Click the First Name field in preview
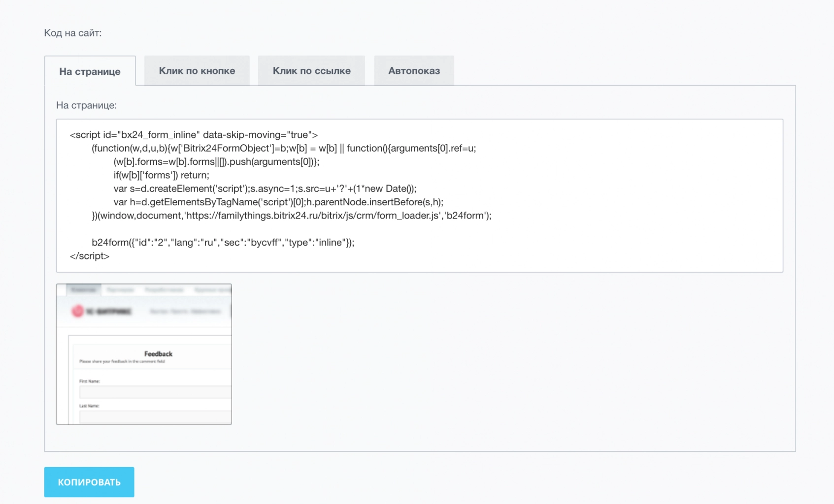 tap(155, 392)
